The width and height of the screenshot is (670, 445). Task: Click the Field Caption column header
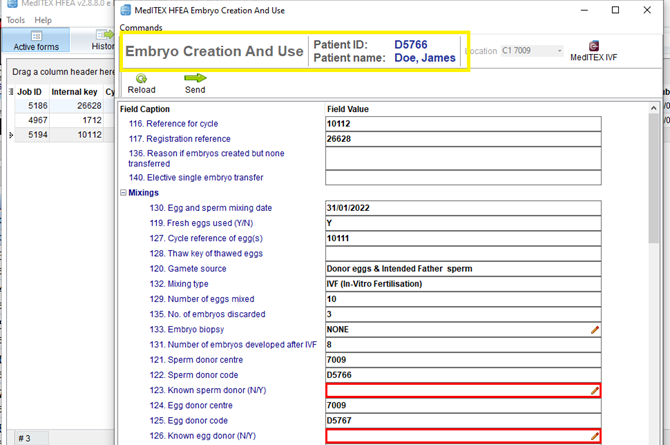(145, 109)
